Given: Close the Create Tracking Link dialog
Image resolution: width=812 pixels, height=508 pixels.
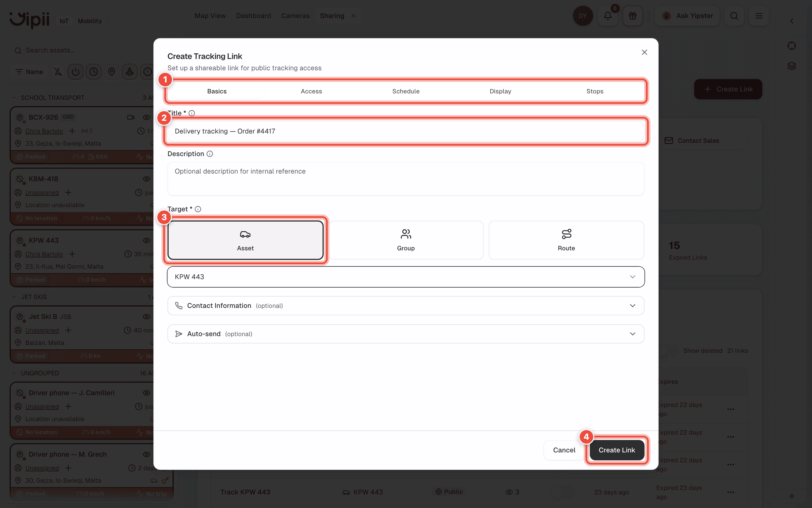Looking at the screenshot, I should coord(644,52).
